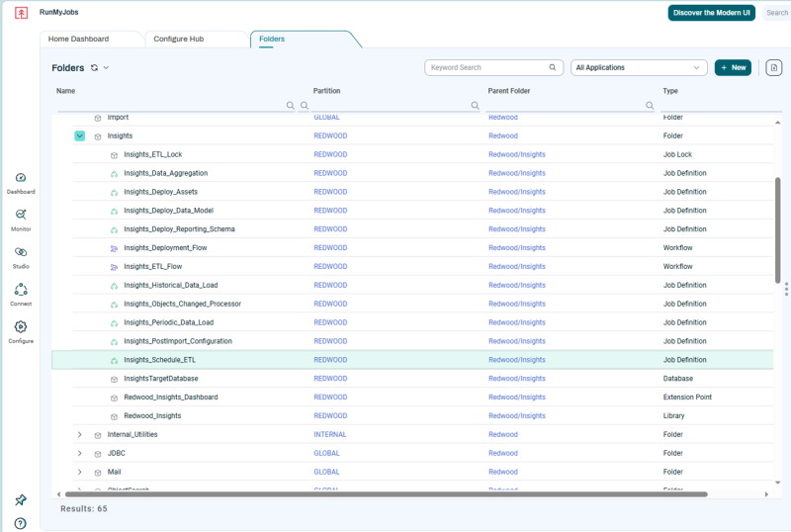Image resolution: width=791 pixels, height=532 pixels.
Task: Click the Internal_Utilities folder icon
Action: [x=98, y=435]
